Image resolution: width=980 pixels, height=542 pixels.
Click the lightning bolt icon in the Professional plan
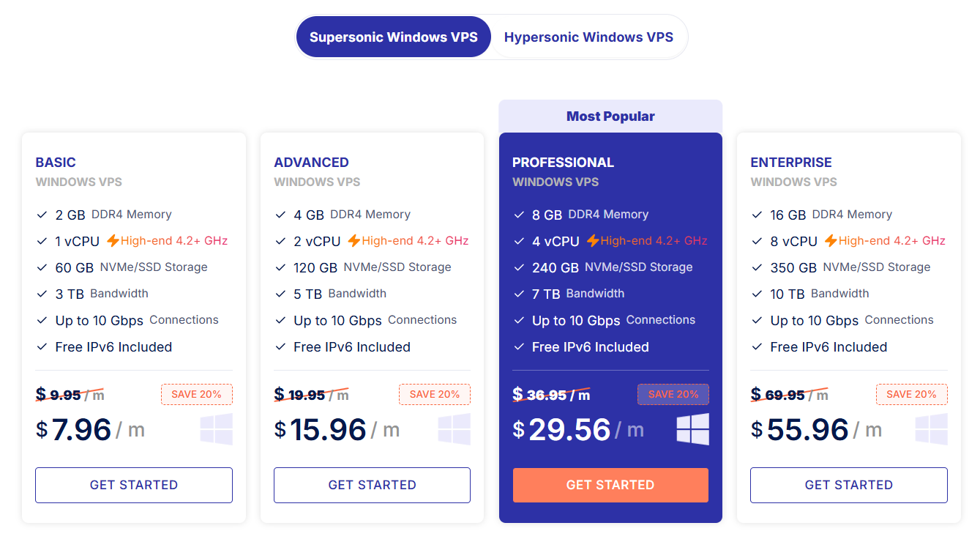click(x=592, y=240)
